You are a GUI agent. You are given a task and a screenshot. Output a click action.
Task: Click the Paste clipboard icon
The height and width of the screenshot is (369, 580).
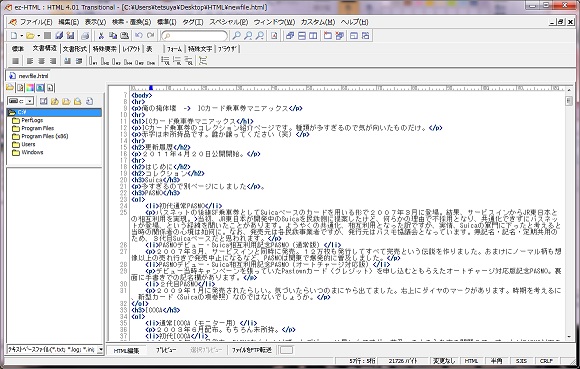[x=125, y=36]
